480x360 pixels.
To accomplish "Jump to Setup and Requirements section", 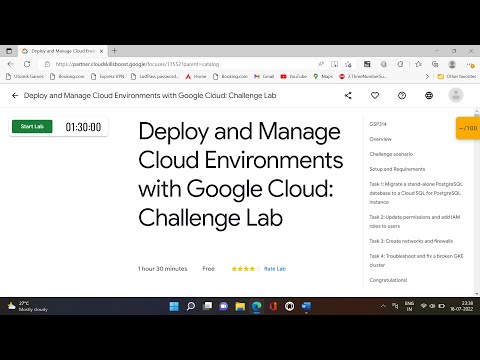I will coord(397,169).
